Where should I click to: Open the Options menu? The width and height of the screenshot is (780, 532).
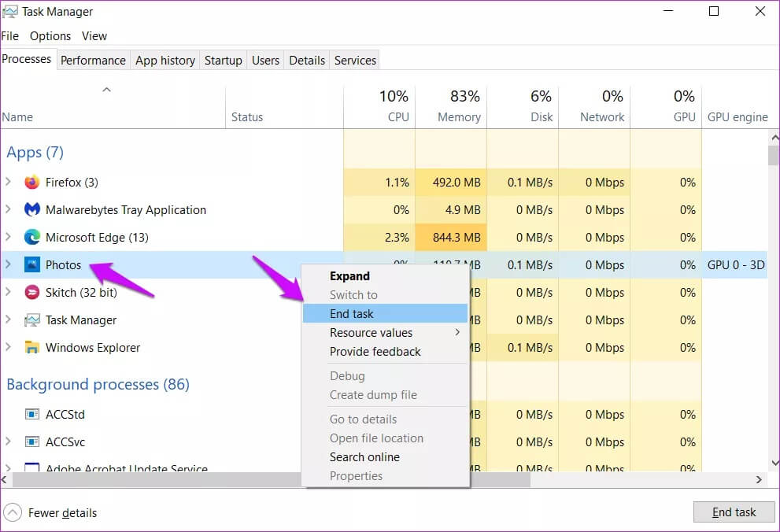[50, 35]
